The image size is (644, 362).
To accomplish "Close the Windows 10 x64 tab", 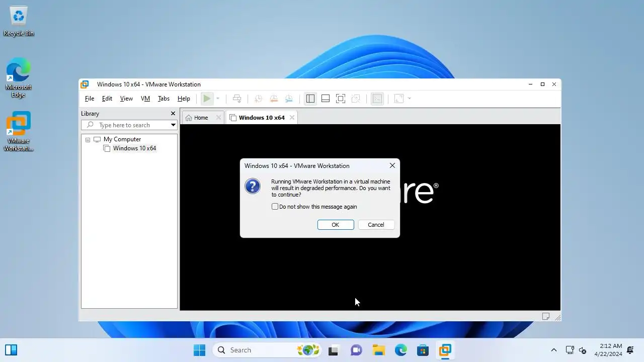I will click(x=292, y=118).
